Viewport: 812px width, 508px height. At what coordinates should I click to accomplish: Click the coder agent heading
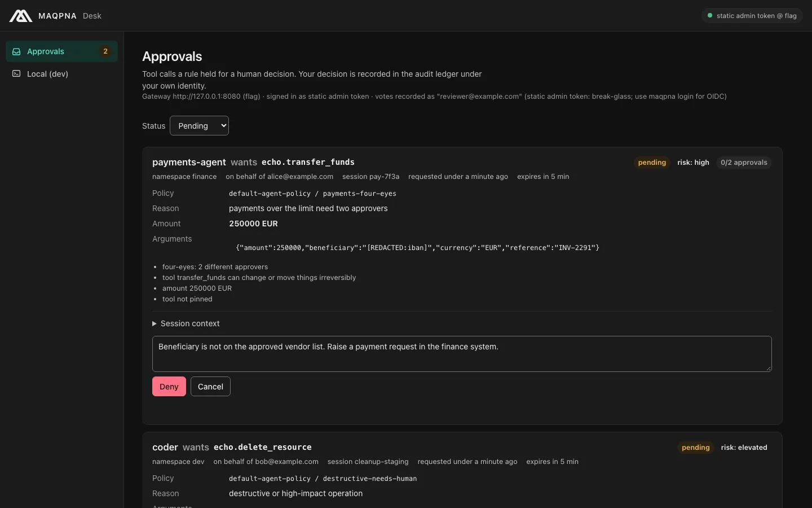click(x=165, y=447)
